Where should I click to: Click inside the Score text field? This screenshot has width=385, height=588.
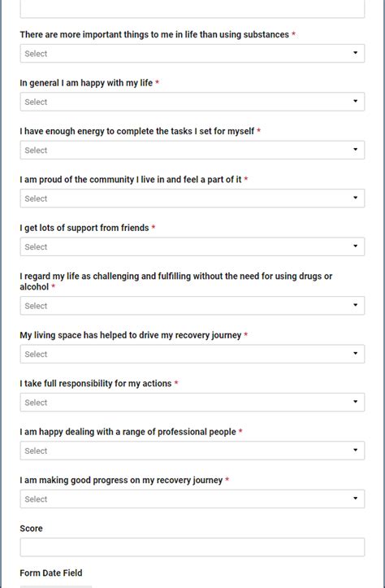tap(192, 547)
